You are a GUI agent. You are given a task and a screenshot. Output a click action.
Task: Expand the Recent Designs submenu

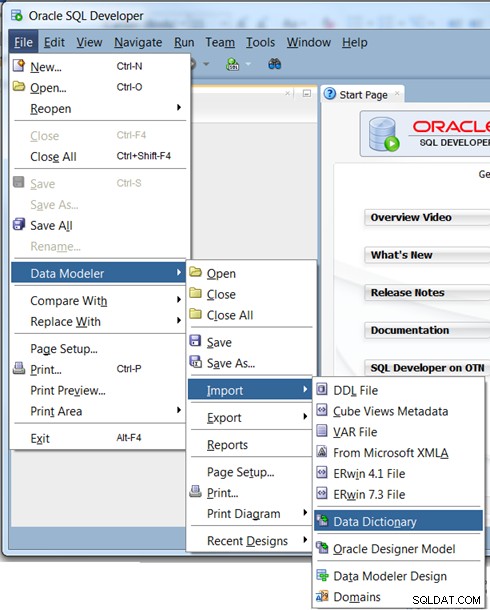coord(305,540)
